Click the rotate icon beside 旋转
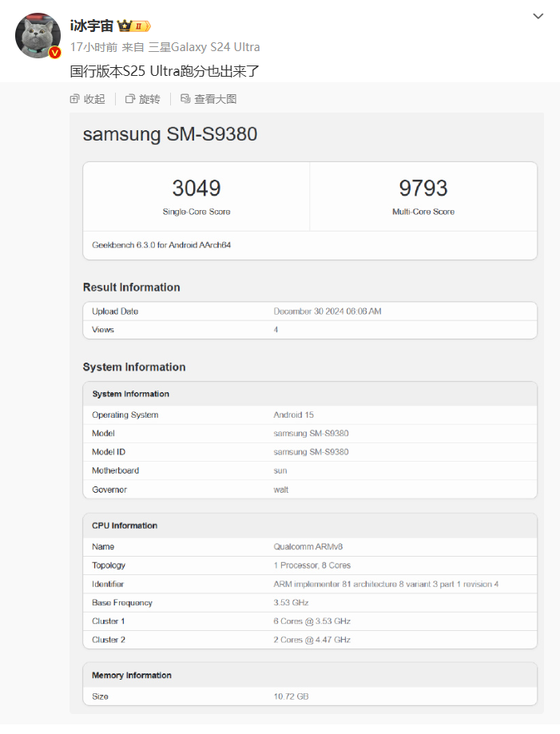The image size is (560, 734). tap(130, 99)
